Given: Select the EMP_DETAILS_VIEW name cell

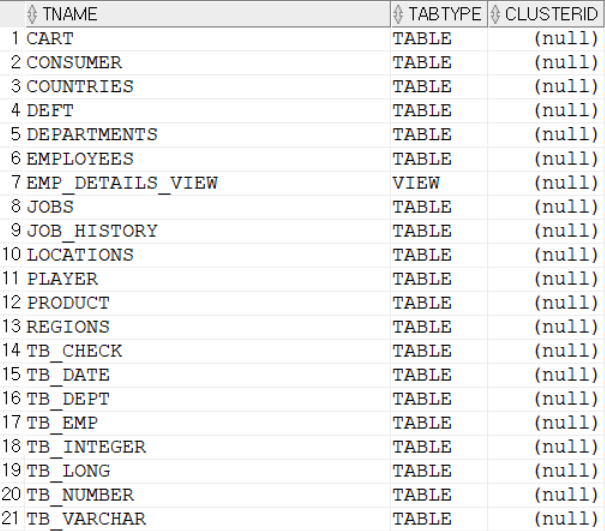Looking at the screenshot, I should coord(208,183).
